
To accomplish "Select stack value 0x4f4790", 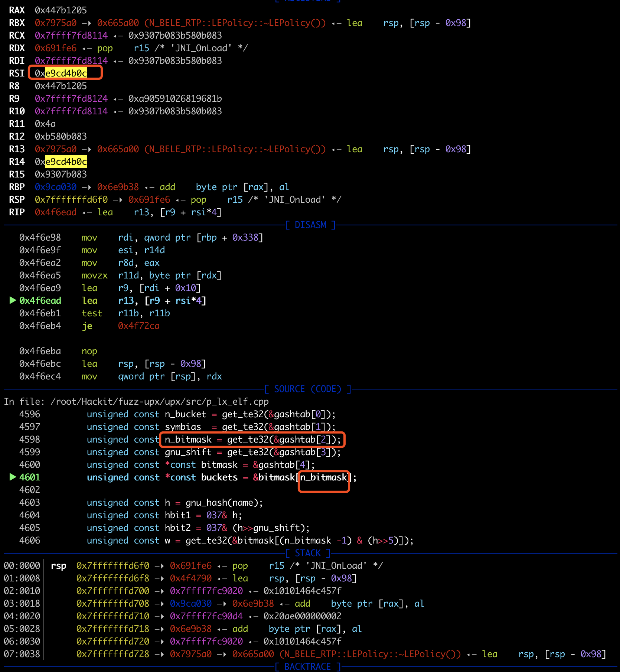I will (191, 578).
